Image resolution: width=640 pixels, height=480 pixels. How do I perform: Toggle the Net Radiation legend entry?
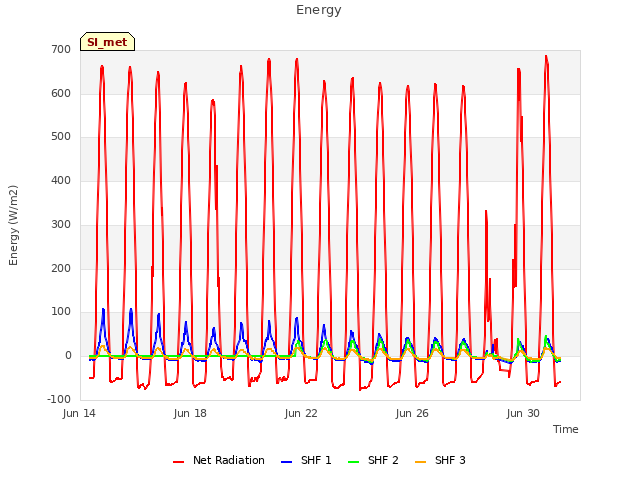[219, 460]
